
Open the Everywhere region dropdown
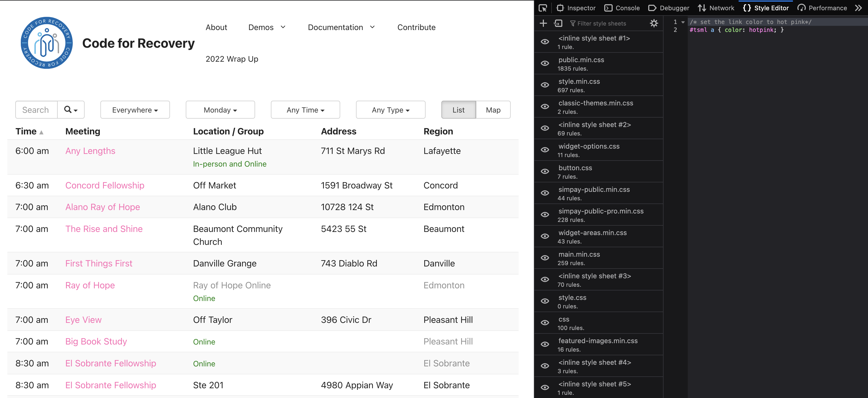point(135,110)
